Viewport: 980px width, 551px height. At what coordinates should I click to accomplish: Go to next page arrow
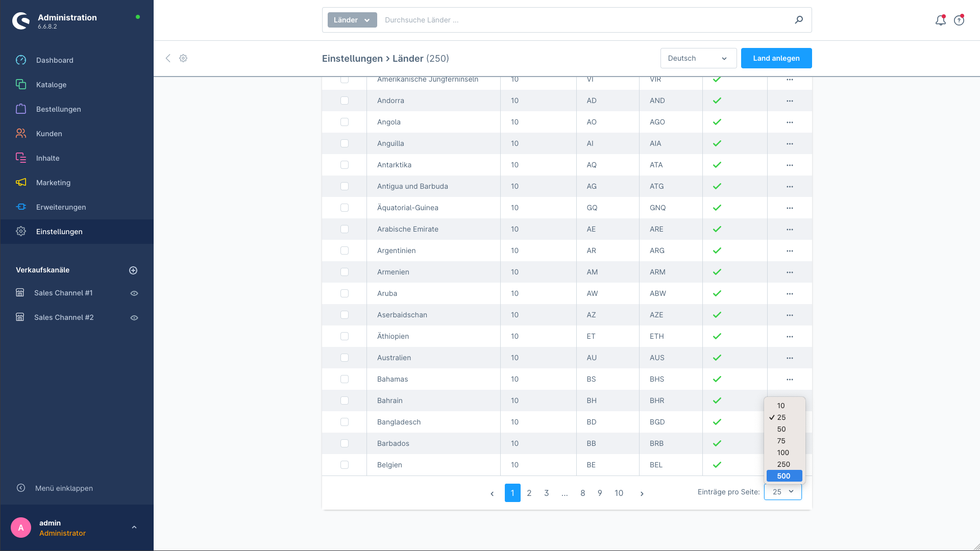point(642,493)
